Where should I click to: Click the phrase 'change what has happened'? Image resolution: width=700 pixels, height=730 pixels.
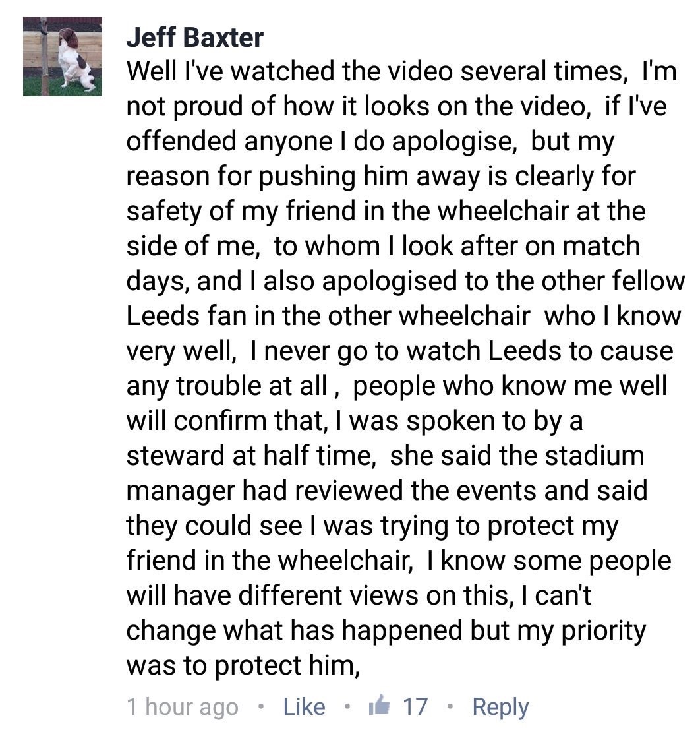coord(295,630)
